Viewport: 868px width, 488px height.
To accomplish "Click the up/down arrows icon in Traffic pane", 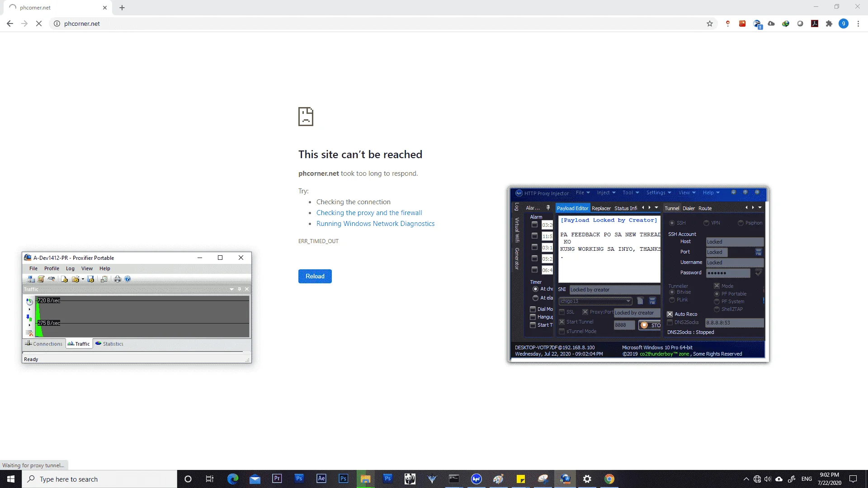I will [x=29, y=318].
